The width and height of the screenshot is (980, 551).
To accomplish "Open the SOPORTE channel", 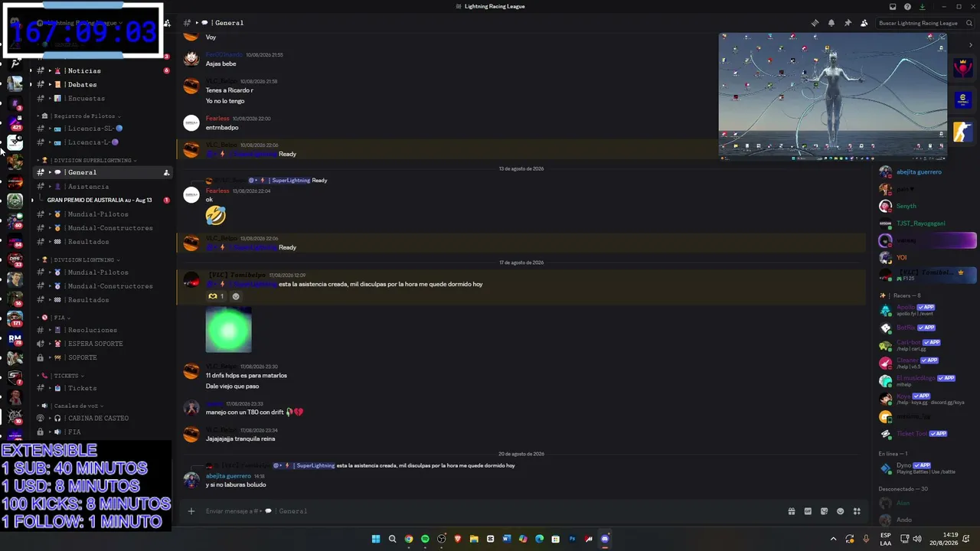I will point(103,357).
